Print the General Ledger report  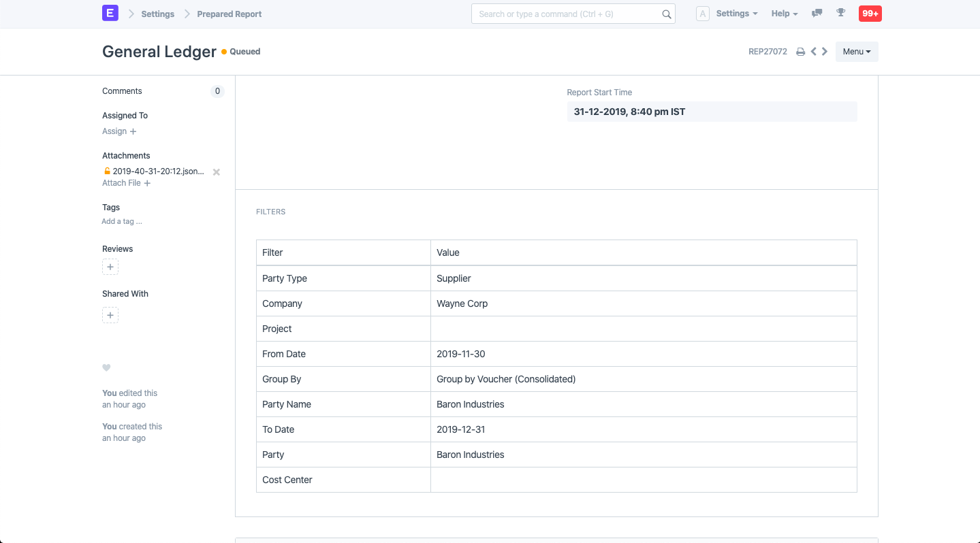800,51
